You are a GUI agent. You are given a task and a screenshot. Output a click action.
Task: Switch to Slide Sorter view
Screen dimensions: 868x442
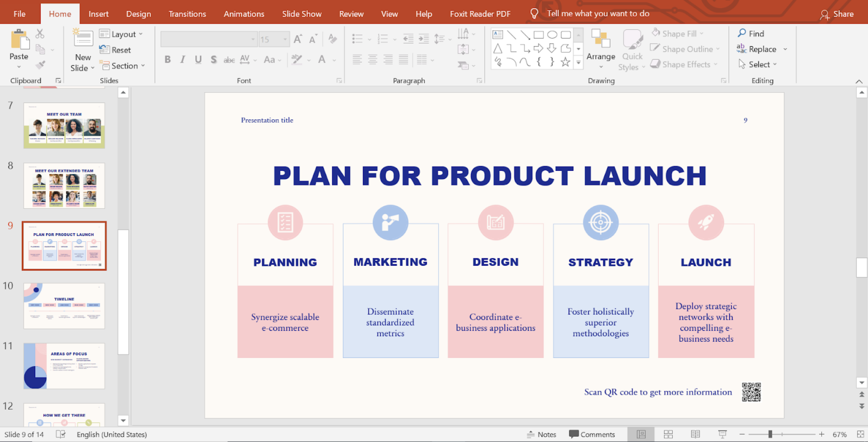[668, 434]
